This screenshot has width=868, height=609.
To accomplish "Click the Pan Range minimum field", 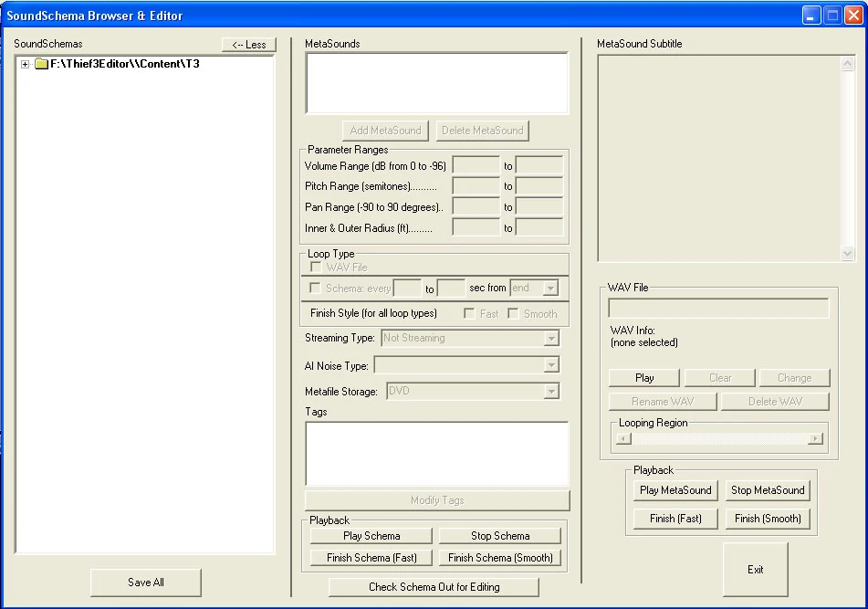I will tap(476, 206).
